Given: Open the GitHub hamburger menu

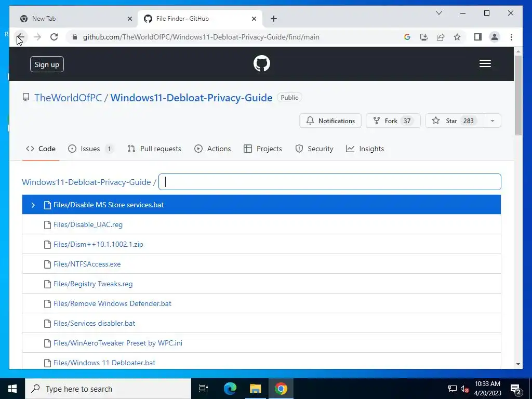Looking at the screenshot, I should click(x=485, y=63).
